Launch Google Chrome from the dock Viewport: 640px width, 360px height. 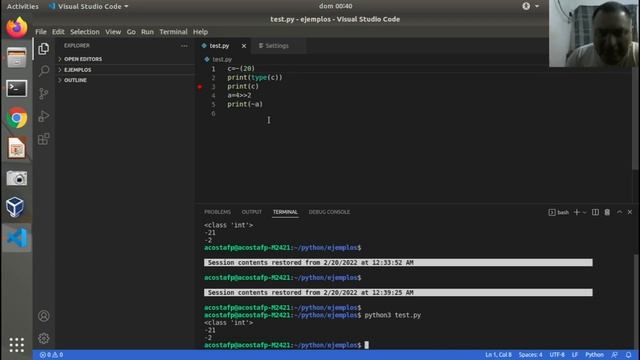(x=17, y=118)
